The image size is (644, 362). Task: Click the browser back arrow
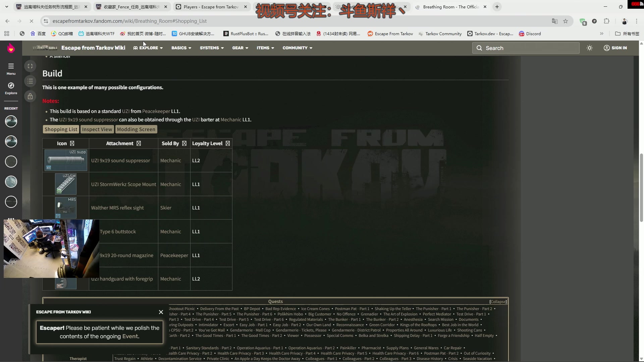[x=7, y=21]
